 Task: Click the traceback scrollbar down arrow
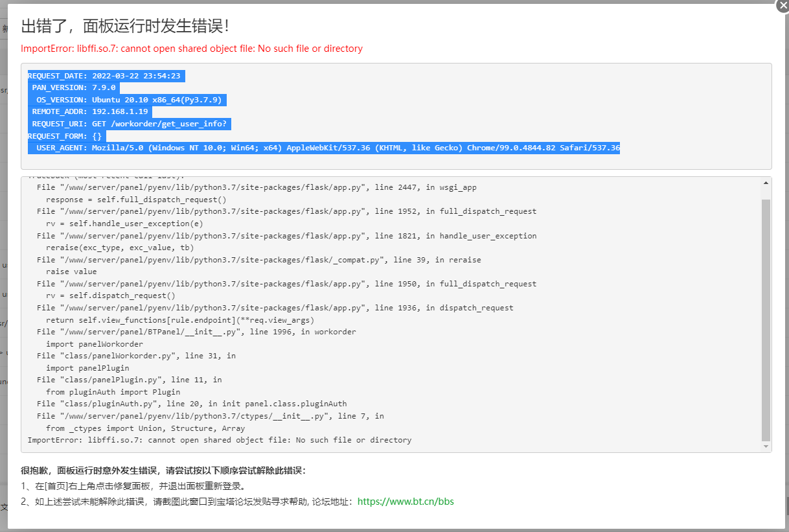[x=766, y=446]
